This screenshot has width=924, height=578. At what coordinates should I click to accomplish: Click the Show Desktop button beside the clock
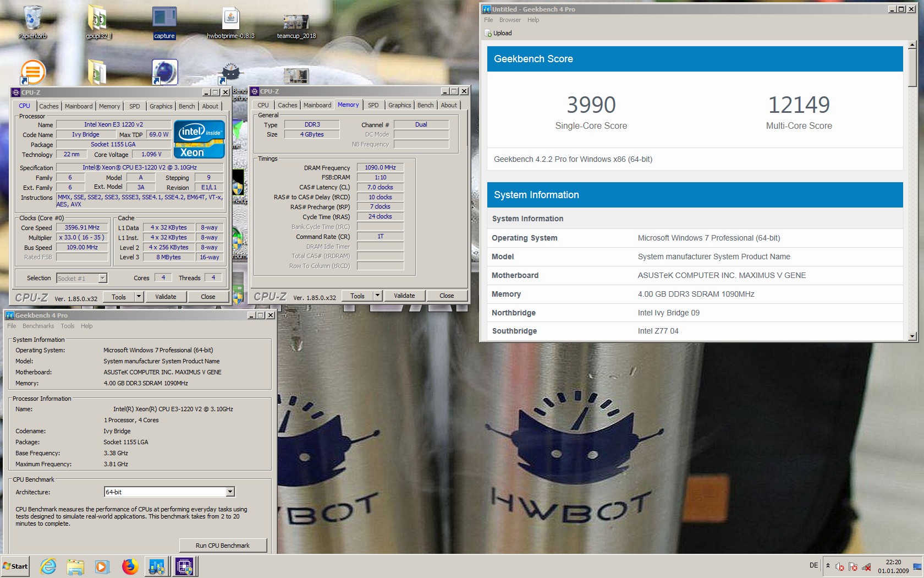point(917,566)
